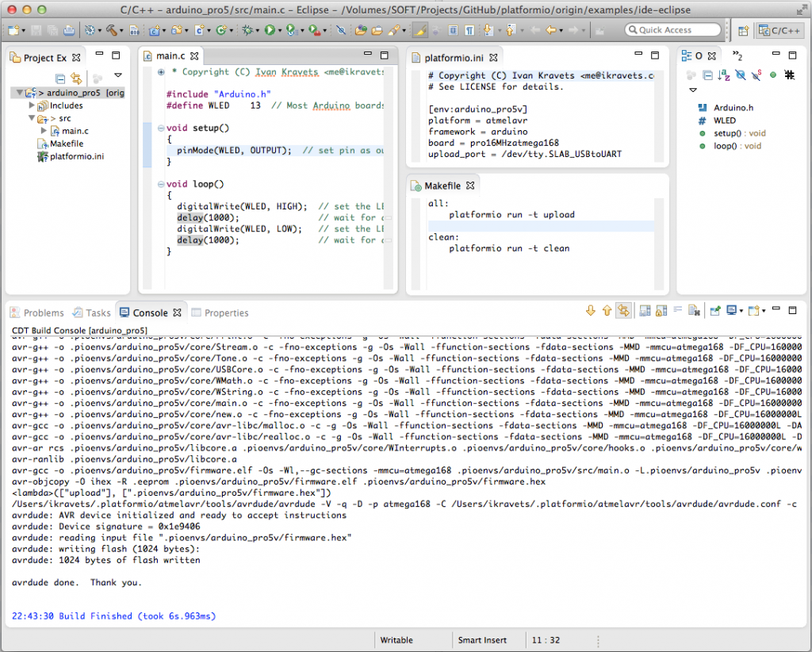Fold the setup() function in editor
This screenshot has height=652, width=812.
[161, 128]
